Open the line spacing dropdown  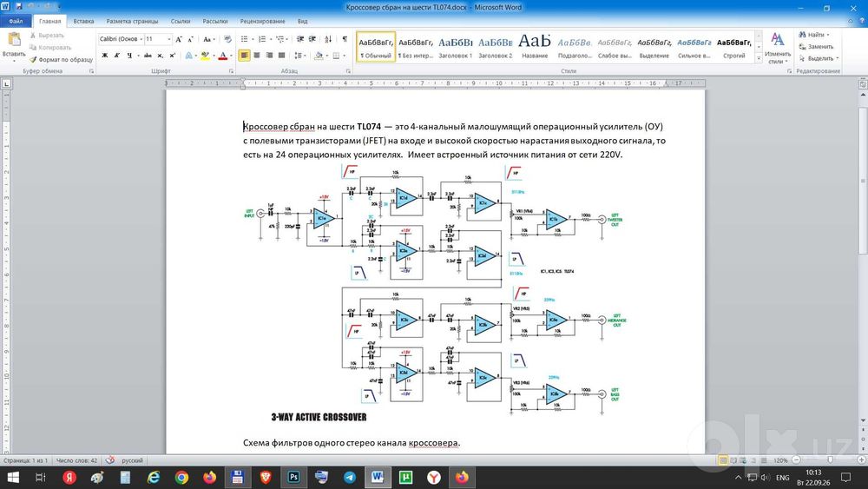[299, 56]
